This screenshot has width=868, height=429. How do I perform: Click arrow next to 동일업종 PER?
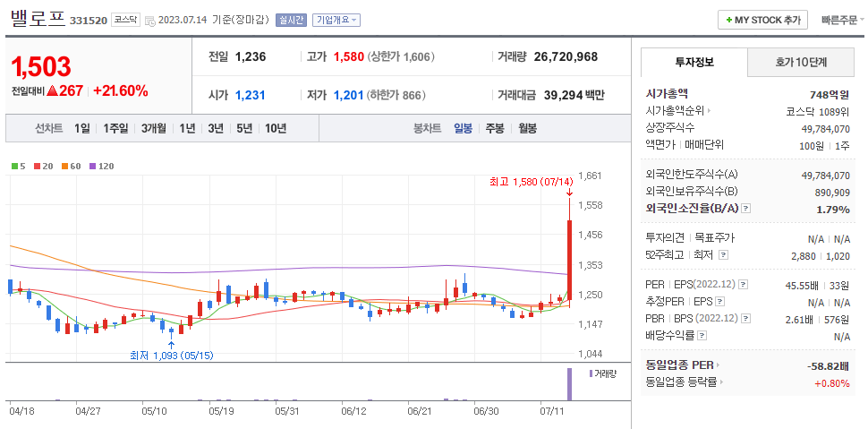tap(718, 365)
